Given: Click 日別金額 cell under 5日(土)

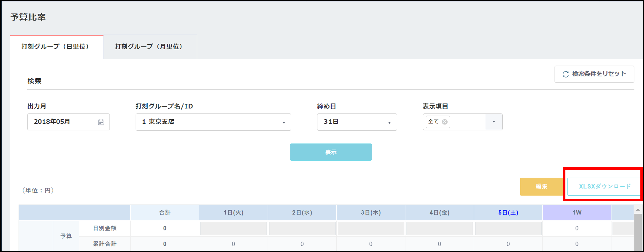Looking at the screenshot, I should 508,228.
